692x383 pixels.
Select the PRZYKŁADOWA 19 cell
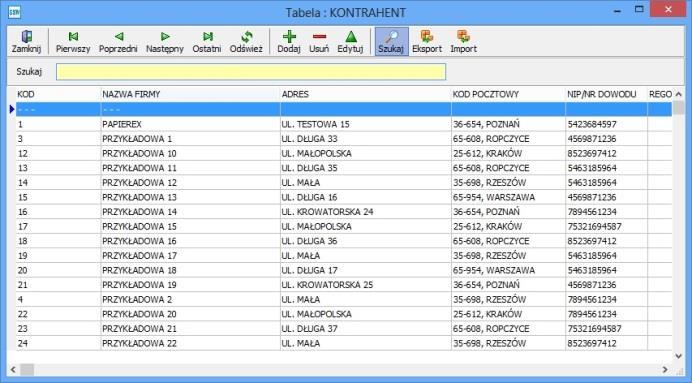coord(190,284)
